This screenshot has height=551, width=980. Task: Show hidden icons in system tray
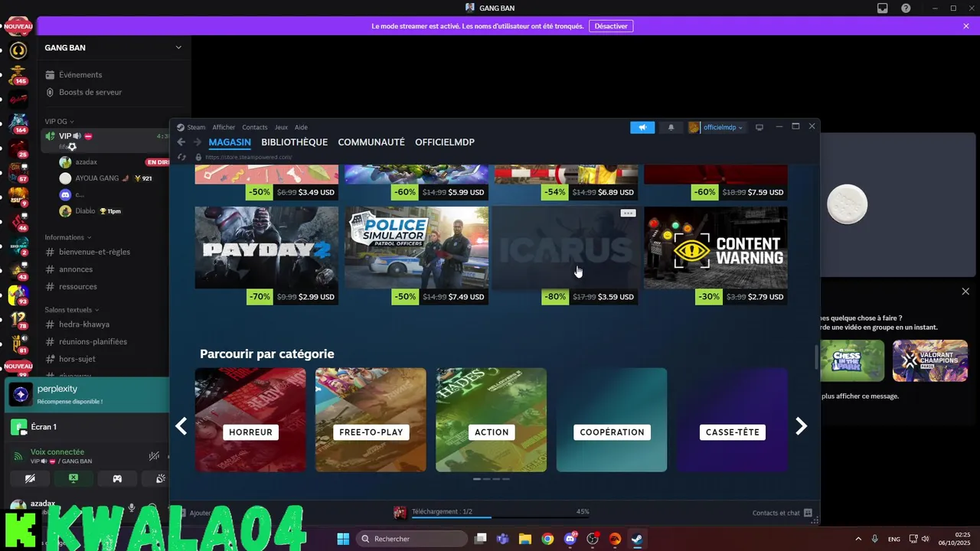point(857,539)
